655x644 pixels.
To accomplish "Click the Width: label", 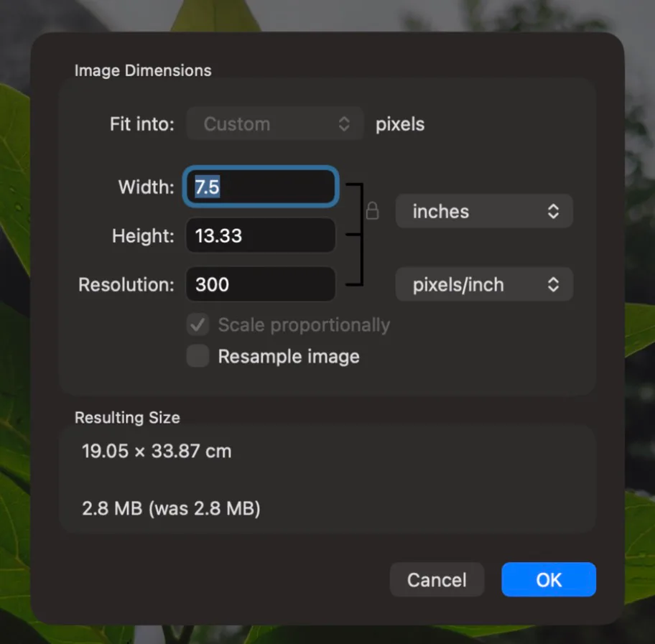I will coord(147,187).
